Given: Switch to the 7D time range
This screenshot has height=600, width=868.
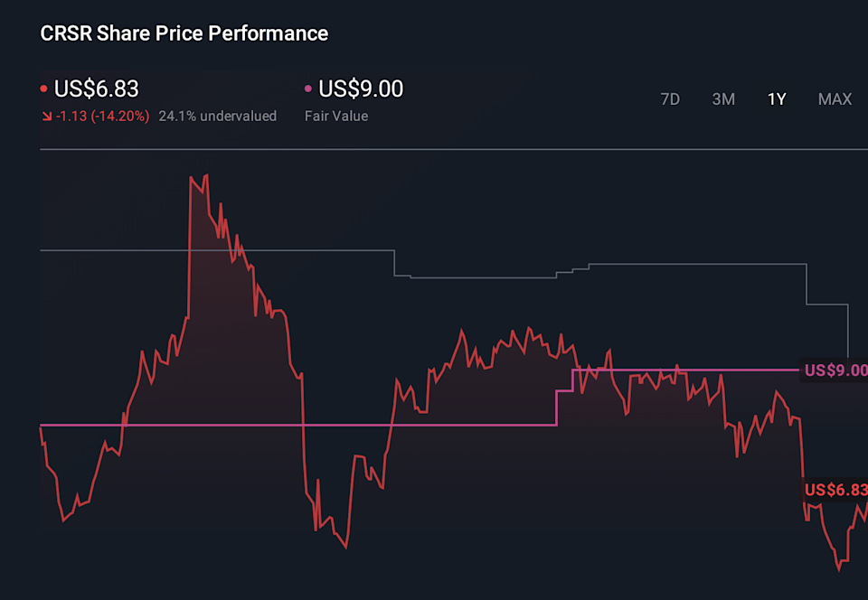Looking at the screenshot, I should point(670,99).
